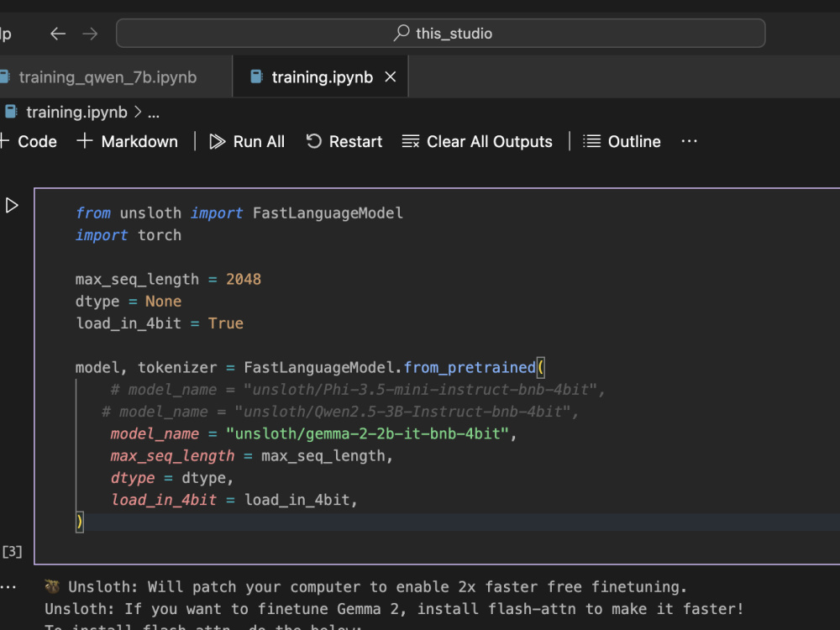Screen dimensions: 840x630
Task: Run the cell with the play icon
Action: 12,205
